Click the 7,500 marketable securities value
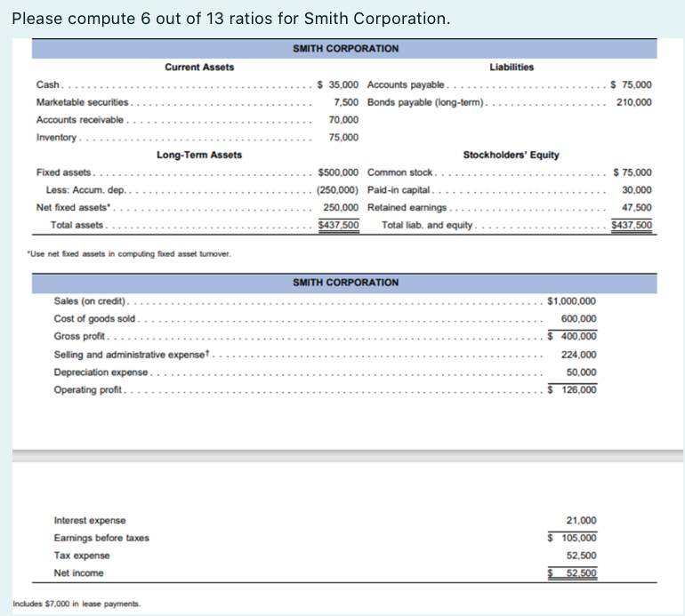685x616 pixels. [346, 102]
